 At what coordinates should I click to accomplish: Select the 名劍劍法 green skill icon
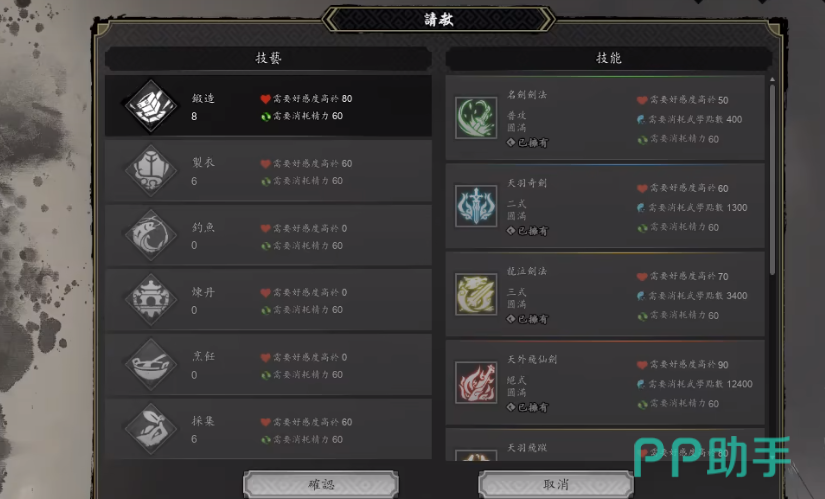[476, 118]
